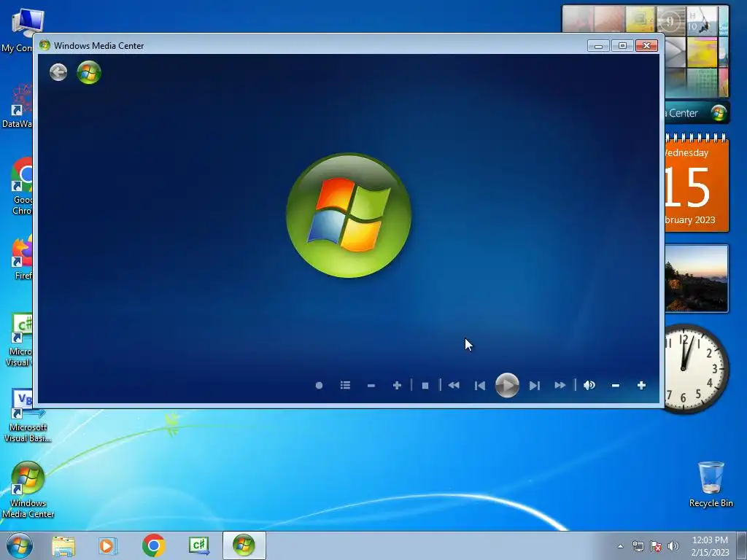Click the calendar gadget showing 15
The height and width of the screenshot is (560, 747).
(x=697, y=183)
